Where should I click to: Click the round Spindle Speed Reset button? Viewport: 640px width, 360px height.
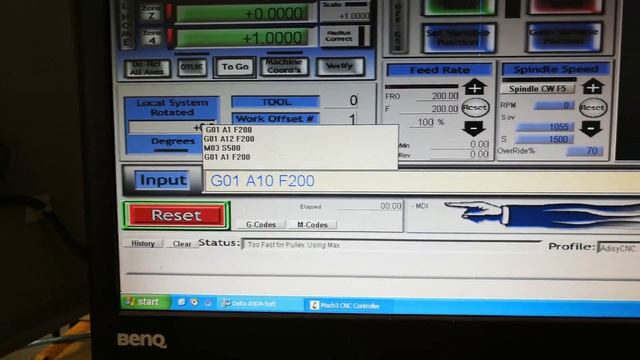click(x=592, y=108)
